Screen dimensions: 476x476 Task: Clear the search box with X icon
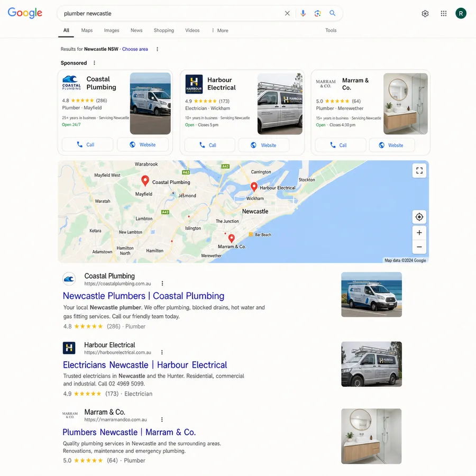pos(287,13)
